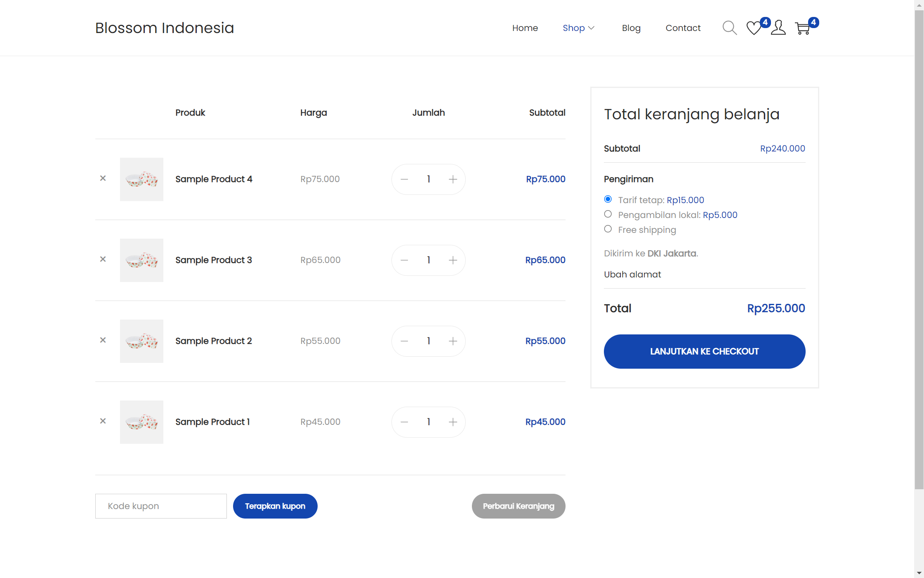
Task: Select Pengambilan lokal shipping option
Action: [608, 214]
